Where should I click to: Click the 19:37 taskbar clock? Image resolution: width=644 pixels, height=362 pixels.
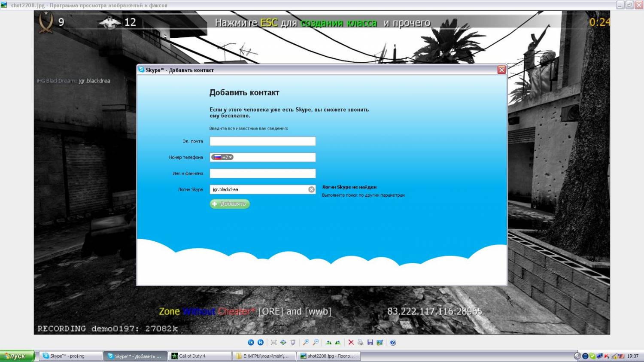tap(633, 356)
